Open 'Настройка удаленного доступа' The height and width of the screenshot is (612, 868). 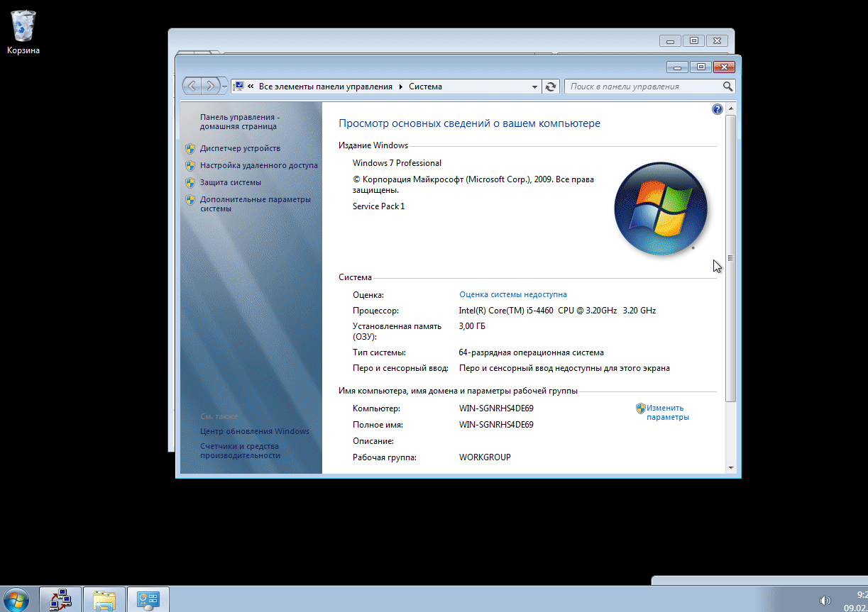tap(259, 165)
